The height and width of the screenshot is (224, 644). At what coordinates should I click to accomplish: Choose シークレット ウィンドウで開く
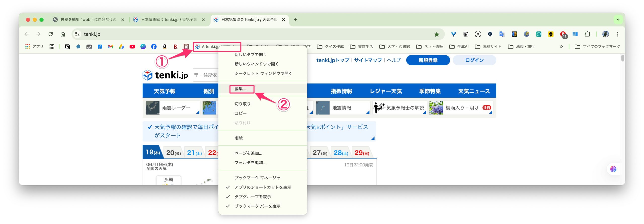(263, 73)
